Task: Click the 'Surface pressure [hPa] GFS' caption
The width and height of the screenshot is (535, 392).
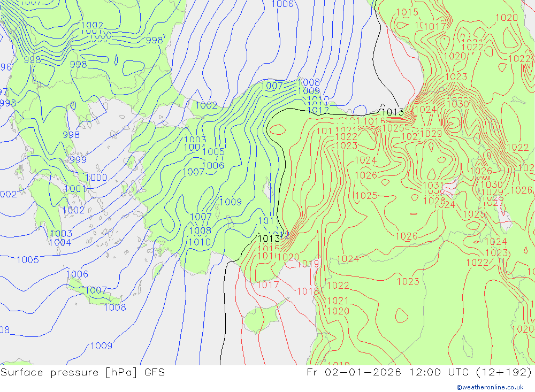Action: click(82, 372)
